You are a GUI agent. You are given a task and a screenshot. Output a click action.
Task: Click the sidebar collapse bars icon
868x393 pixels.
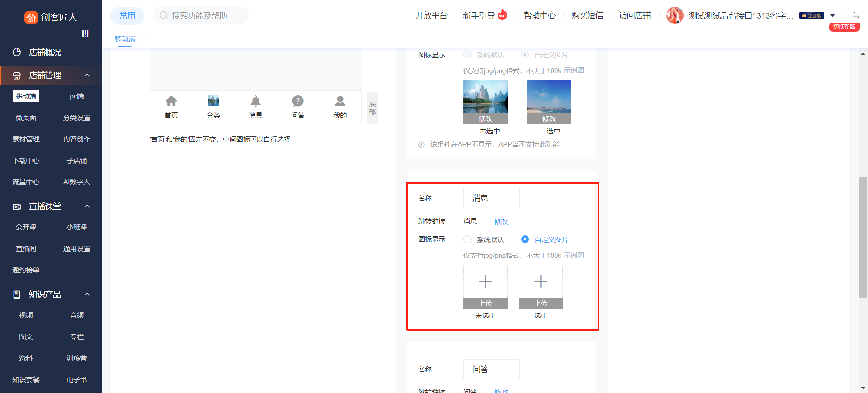pos(85,33)
